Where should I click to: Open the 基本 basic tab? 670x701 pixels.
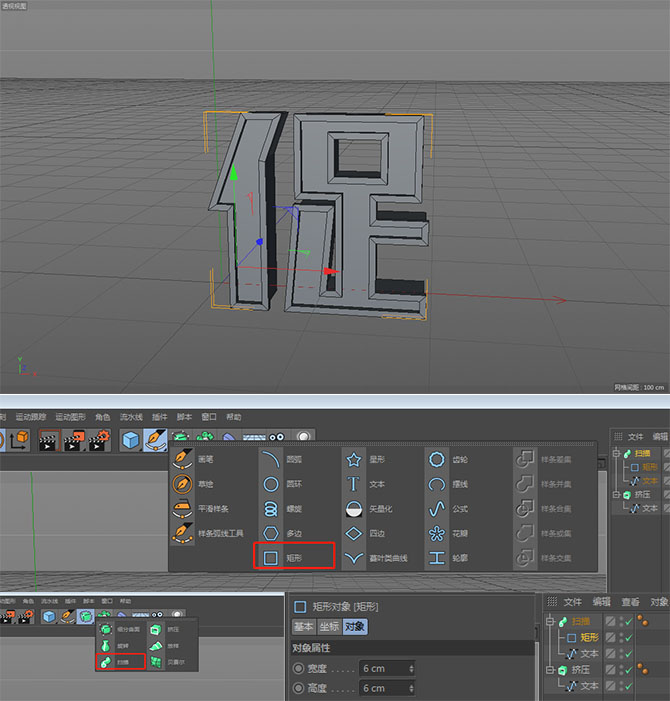click(303, 627)
